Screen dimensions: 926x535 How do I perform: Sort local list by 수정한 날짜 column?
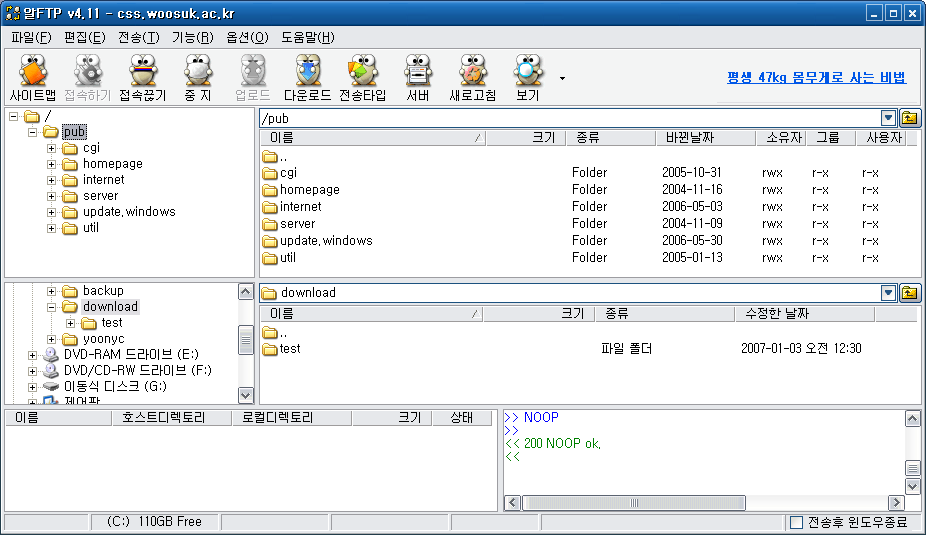[x=804, y=314]
